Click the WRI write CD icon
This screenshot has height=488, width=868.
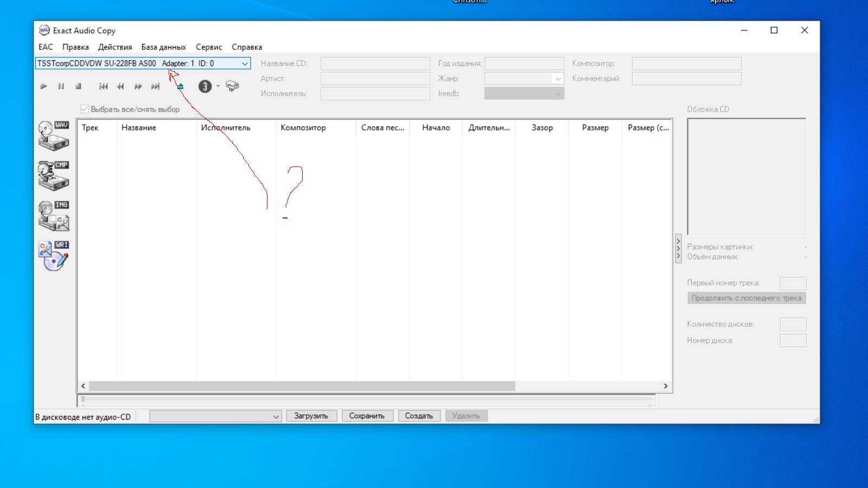point(54,256)
